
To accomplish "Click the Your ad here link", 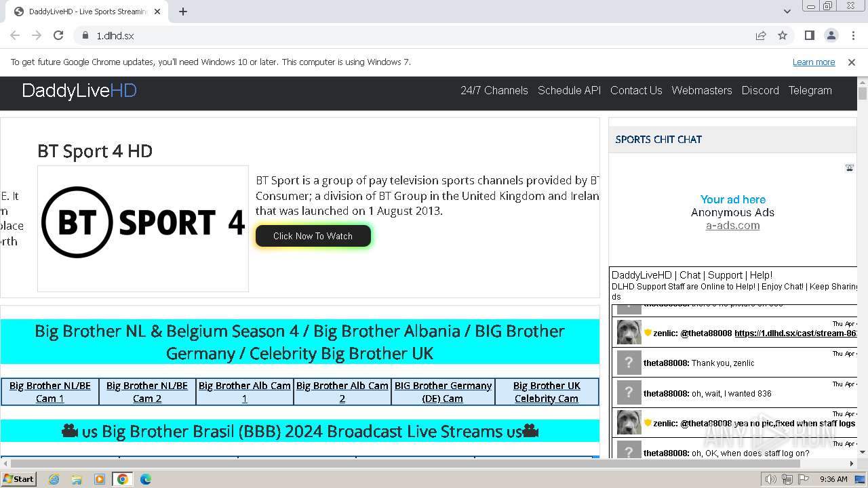I will coord(732,199).
